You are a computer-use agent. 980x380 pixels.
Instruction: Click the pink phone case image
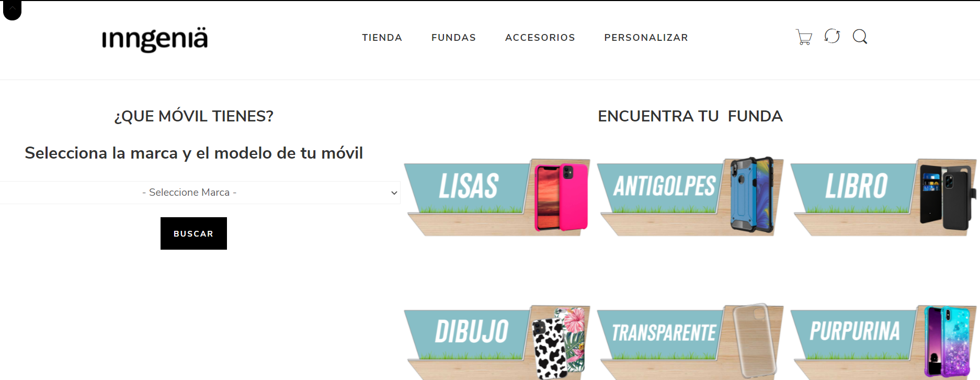click(573, 197)
